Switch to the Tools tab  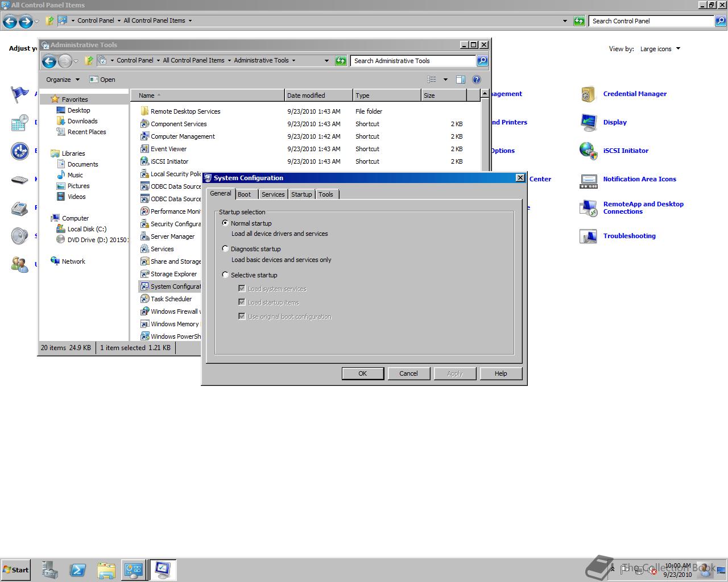326,194
